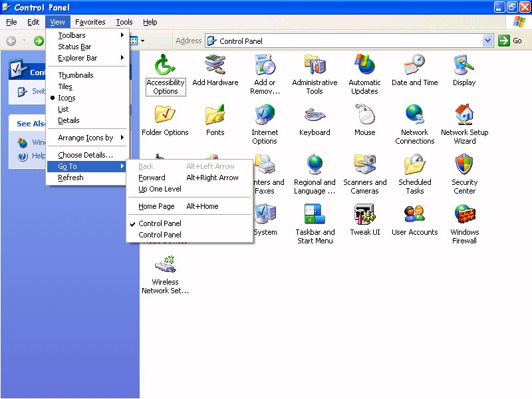
Task: Click the Go button beside address bar
Action: click(510, 41)
